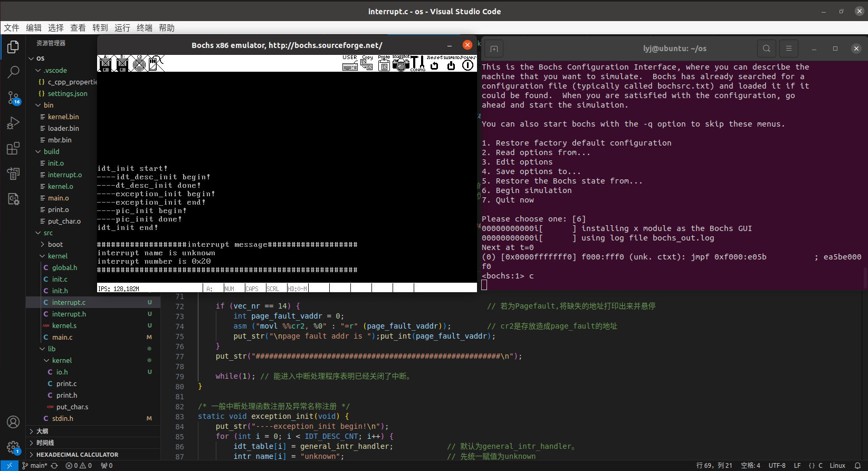Show errors and warnings from the status bar
The image size is (868, 471).
79,466
